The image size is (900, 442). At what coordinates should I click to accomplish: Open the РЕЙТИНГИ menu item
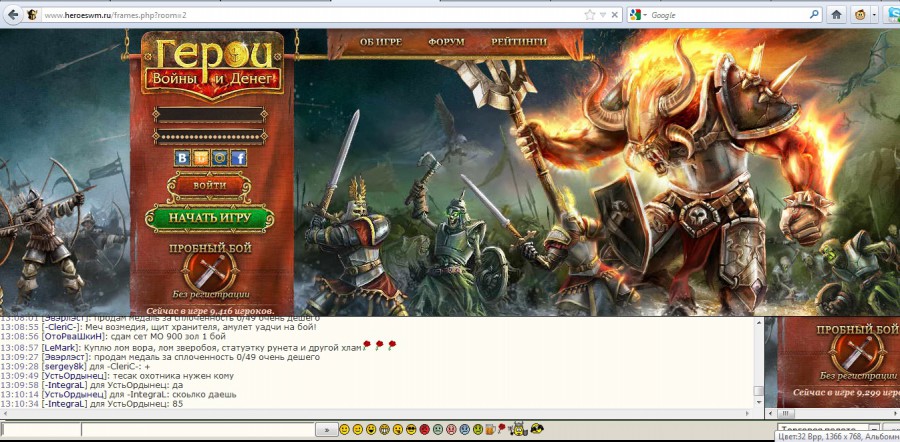pos(518,42)
